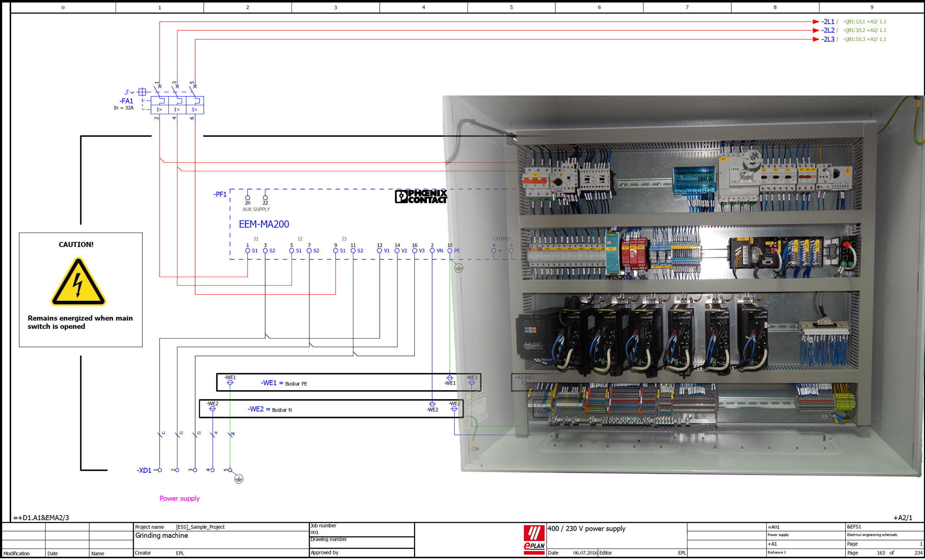Click the -WE1 Busbar PE label
This screenshot has height=560, width=925.
coord(283,383)
